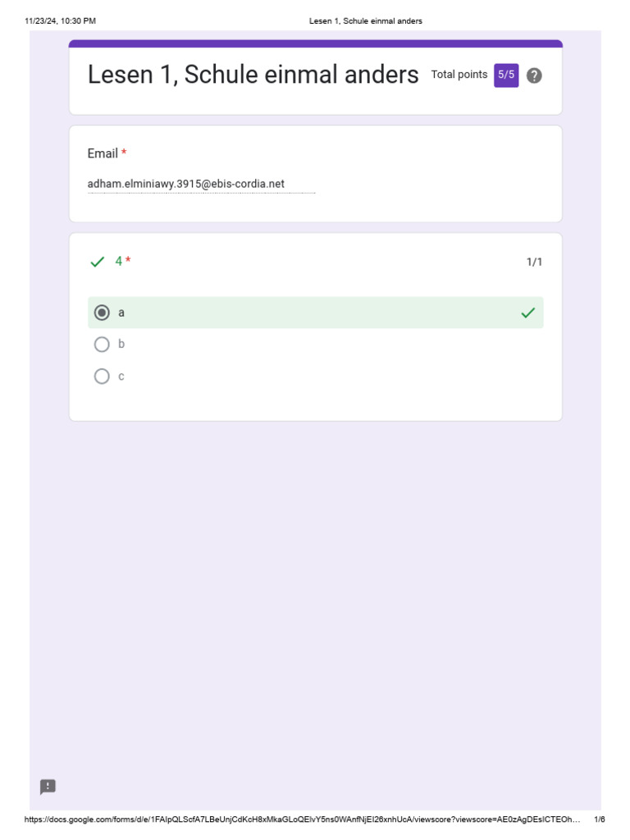Click the green checkmark right of option a

pos(528,313)
